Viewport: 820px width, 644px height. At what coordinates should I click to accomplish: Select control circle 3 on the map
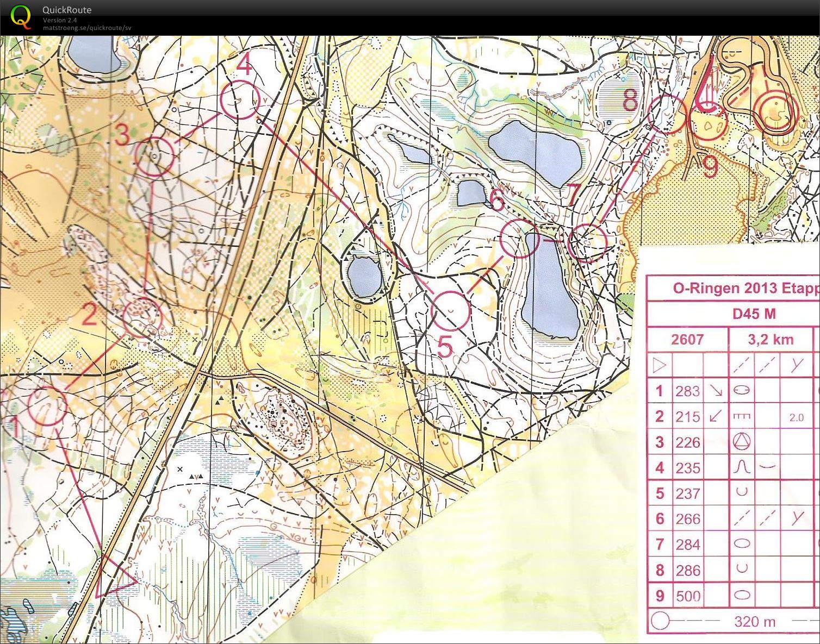coord(155,156)
